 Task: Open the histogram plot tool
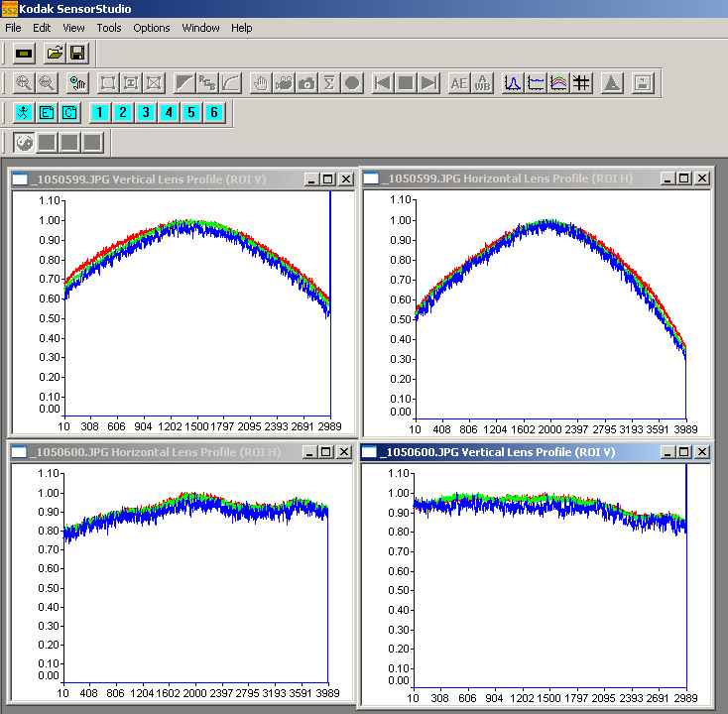(x=513, y=83)
